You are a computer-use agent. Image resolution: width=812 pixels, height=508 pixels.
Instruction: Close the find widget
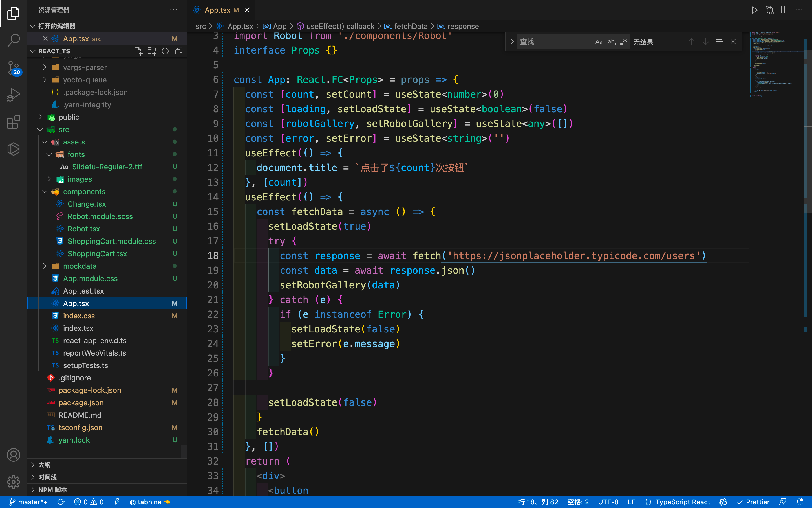point(733,42)
